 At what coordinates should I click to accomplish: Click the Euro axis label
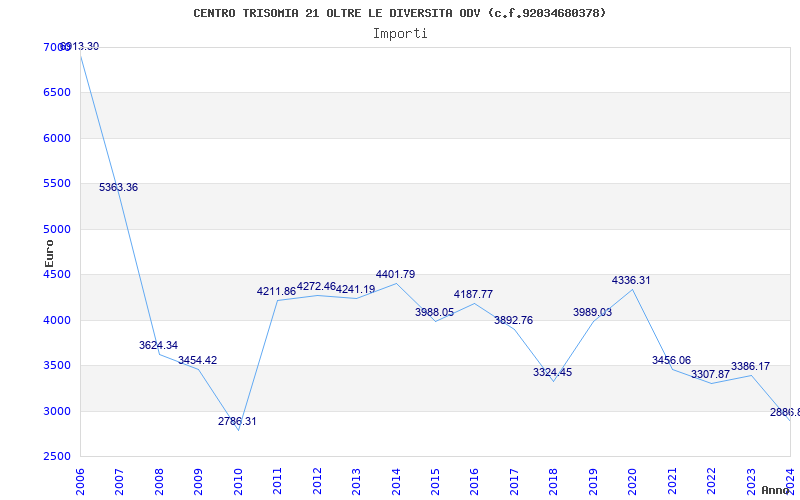pos(49,253)
